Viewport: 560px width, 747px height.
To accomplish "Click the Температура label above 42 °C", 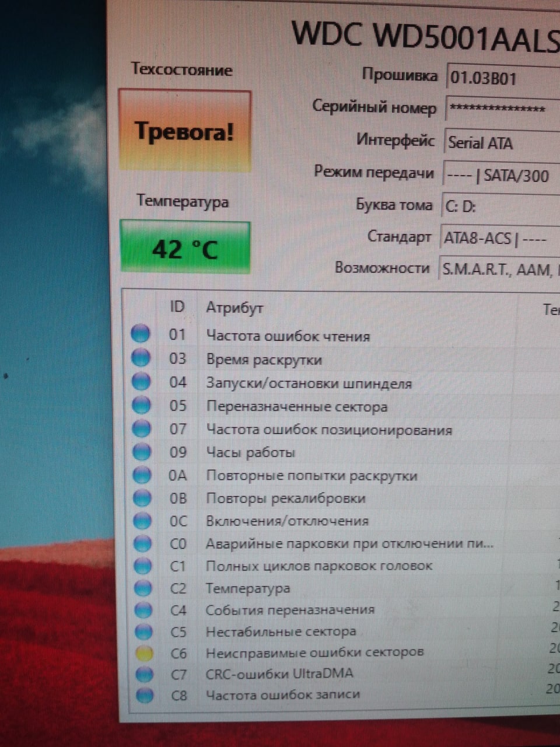I will coord(183,202).
